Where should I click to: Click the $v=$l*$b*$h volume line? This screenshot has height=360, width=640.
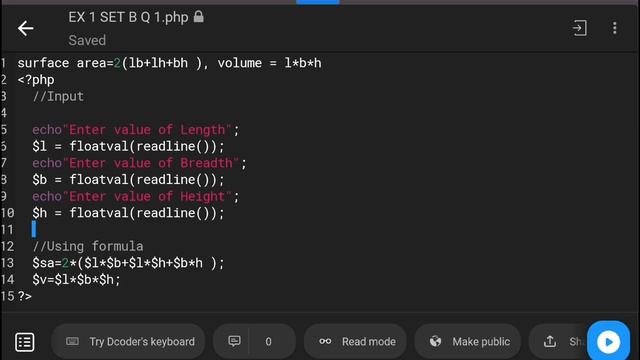pyautogui.click(x=76, y=280)
